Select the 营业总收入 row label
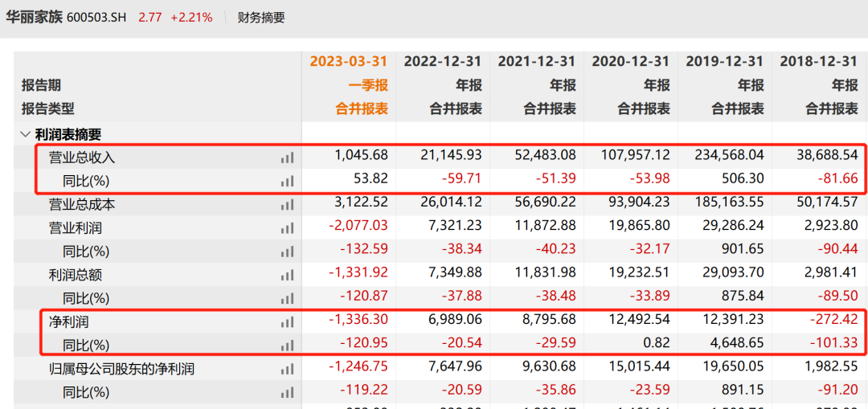Viewport: 868px width, 409px height. click(x=82, y=158)
